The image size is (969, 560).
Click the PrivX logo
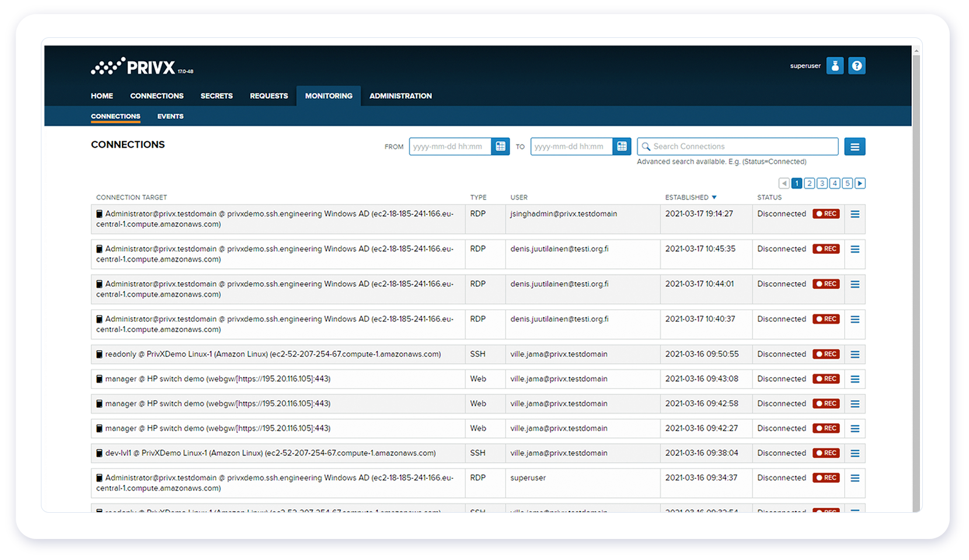pos(142,66)
